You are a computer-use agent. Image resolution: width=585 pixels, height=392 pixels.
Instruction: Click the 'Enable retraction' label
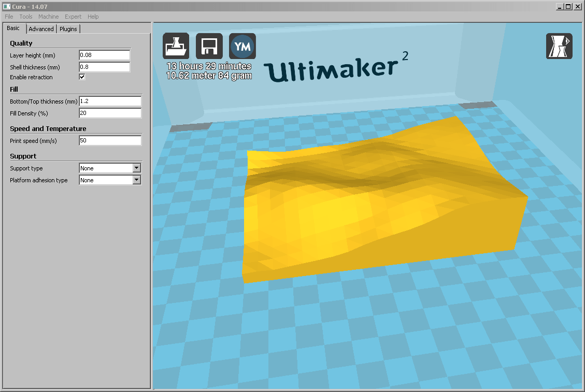tap(31, 77)
